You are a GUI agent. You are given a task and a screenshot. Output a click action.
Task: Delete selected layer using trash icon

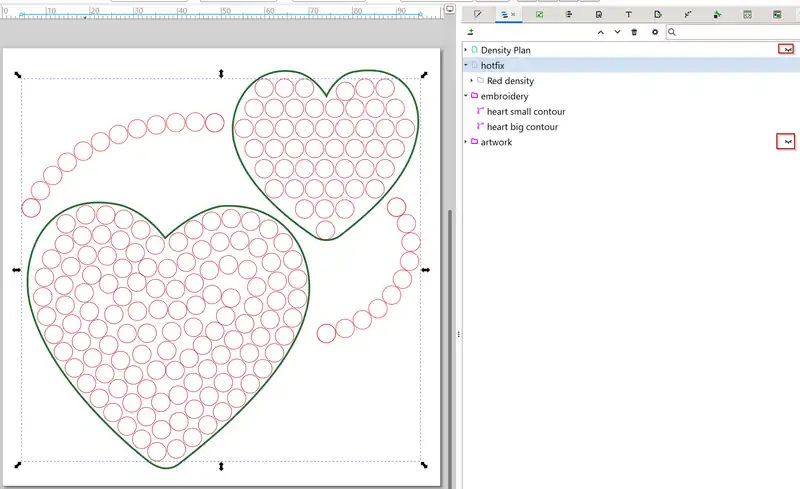pos(634,32)
